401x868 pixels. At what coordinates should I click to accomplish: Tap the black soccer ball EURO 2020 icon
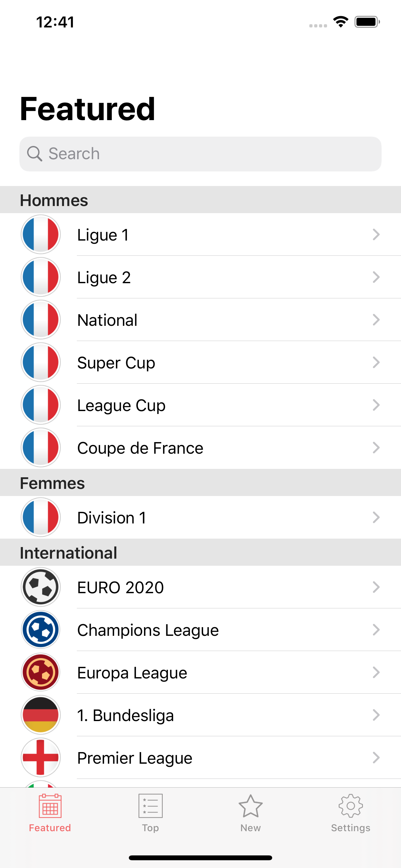coord(40,587)
